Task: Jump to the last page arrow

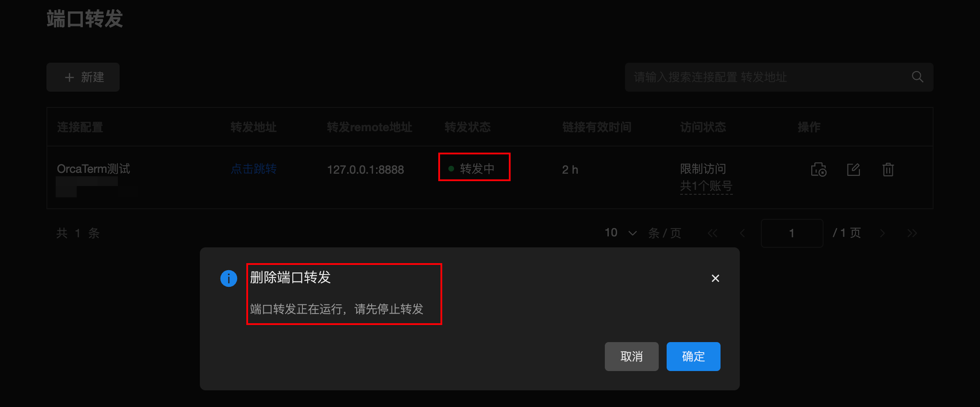Action: [x=912, y=233]
